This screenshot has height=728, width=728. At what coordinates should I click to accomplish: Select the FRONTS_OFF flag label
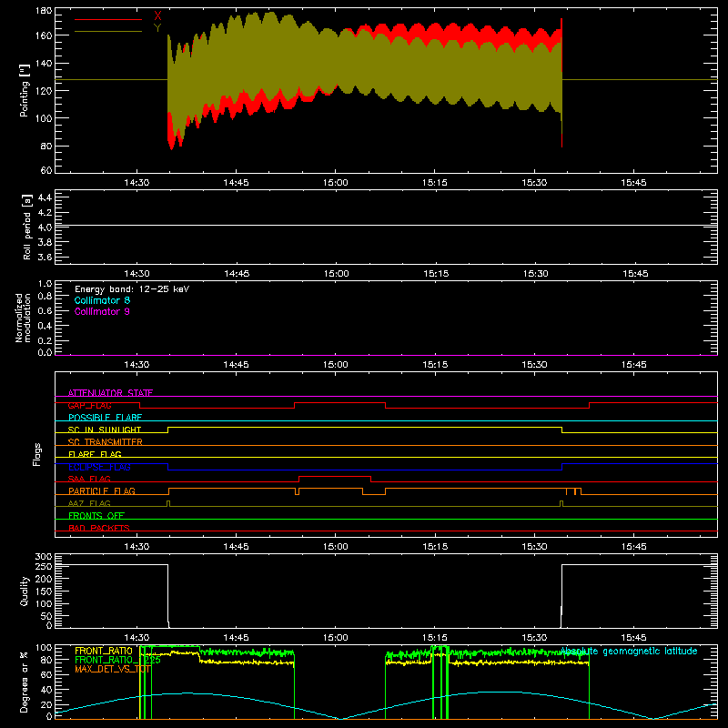tap(96, 516)
